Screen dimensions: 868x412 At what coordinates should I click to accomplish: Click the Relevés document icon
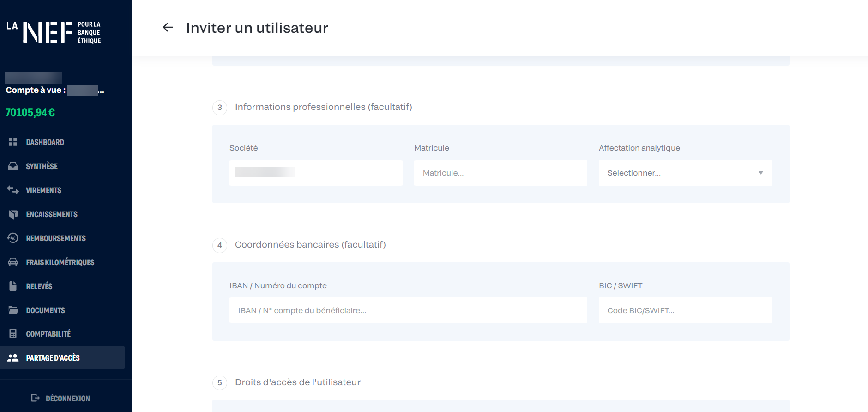pos(13,286)
